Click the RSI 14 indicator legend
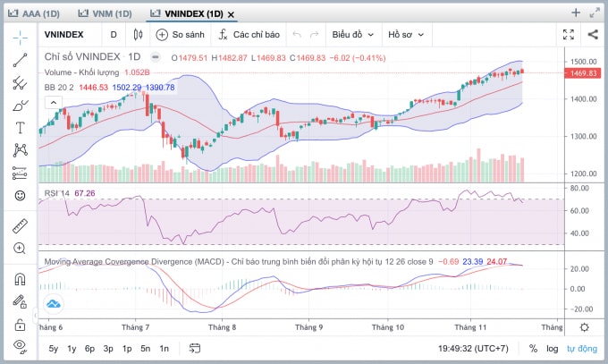 pos(56,193)
